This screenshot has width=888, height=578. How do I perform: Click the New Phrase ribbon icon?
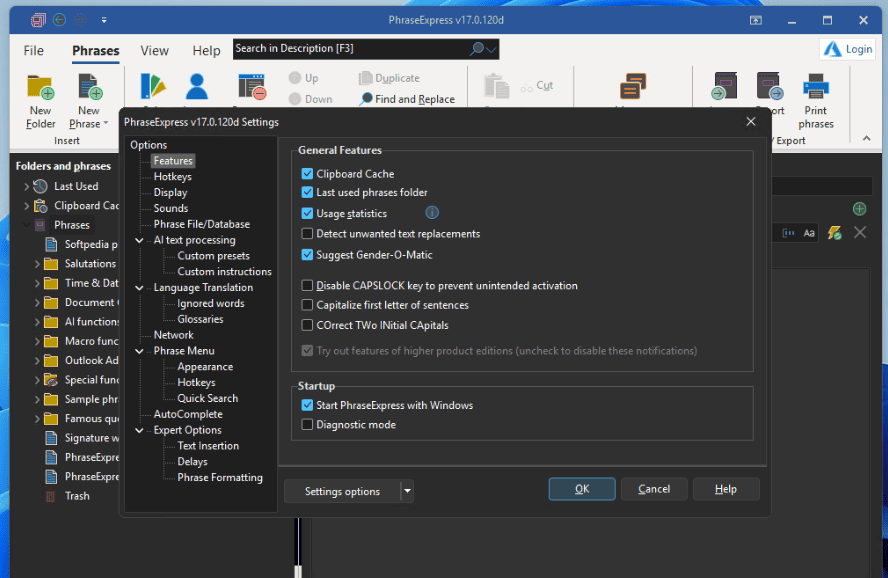click(89, 87)
